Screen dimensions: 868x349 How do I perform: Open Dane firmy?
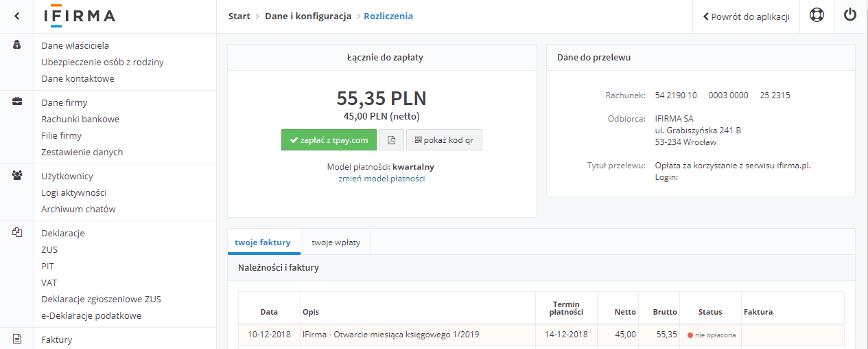click(64, 102)
